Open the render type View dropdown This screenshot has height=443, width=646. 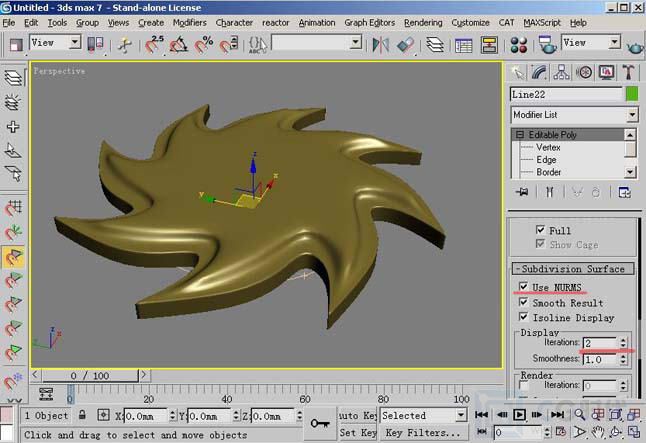click(x=614, y=42)
